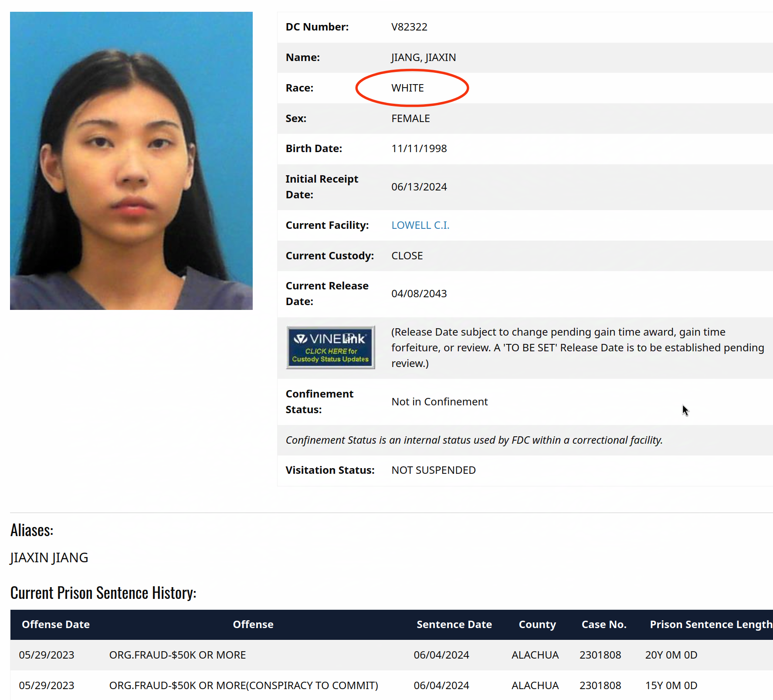Select sentence date 06/04/2024 in the 20Y row

pyautogui.click(x=441, y=655)
